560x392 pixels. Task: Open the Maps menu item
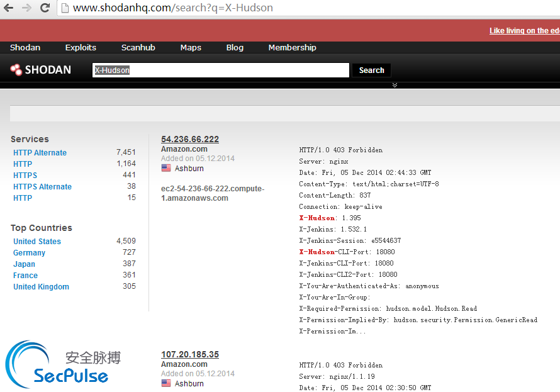[191, 47]
